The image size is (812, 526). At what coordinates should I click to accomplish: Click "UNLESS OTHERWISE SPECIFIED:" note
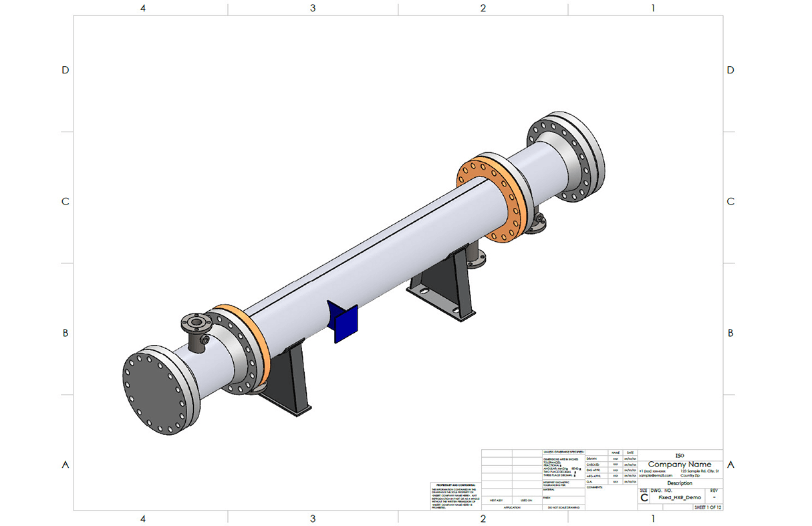click(564, 452)
